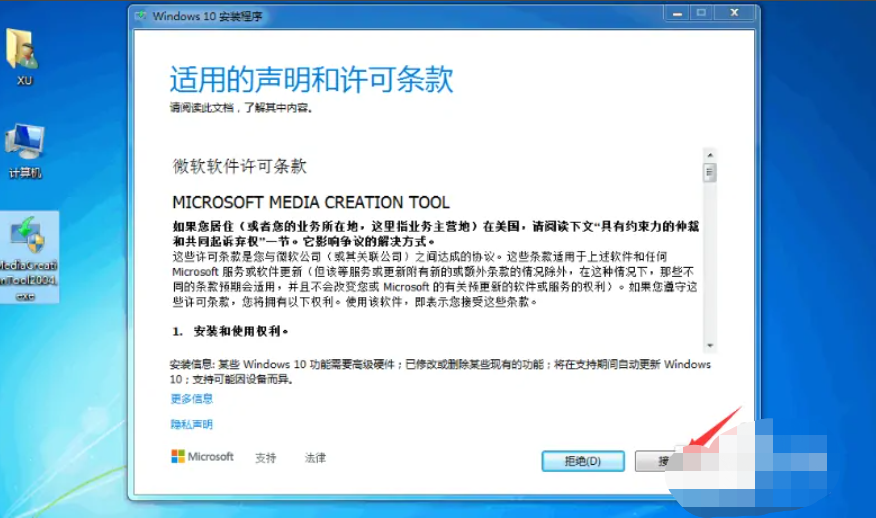Click the heading 微软软件许可条款
The width and height of the screenshot is (876, 518).
click(239, 166)
